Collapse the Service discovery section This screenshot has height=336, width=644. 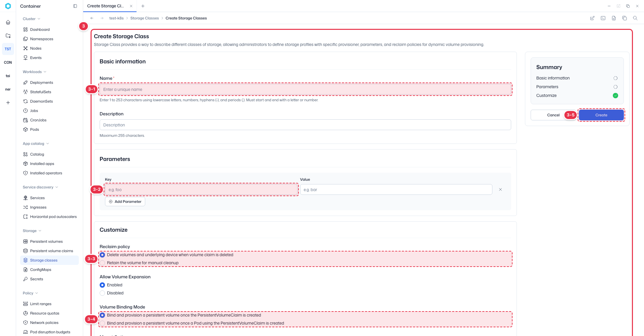click(x=40, y=187)
